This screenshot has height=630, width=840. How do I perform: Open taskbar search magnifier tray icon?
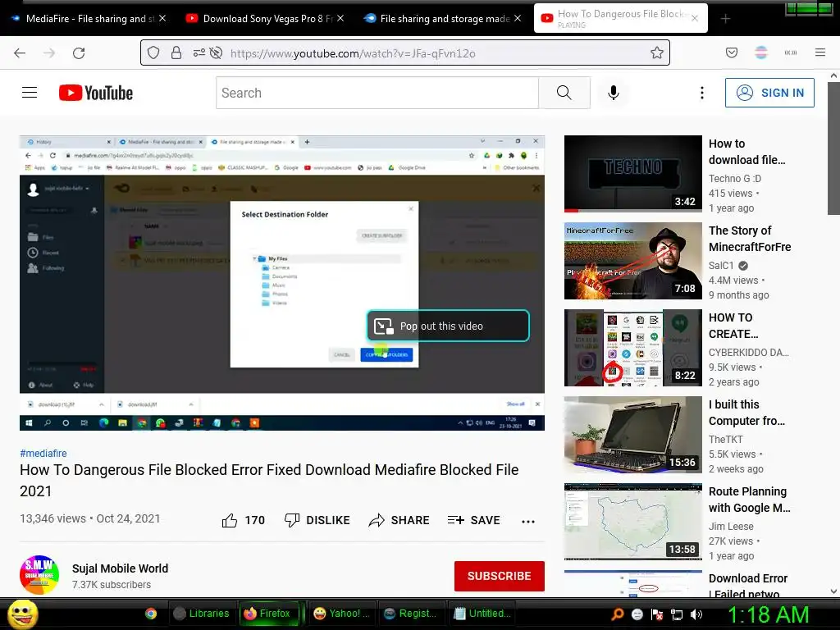617,614
